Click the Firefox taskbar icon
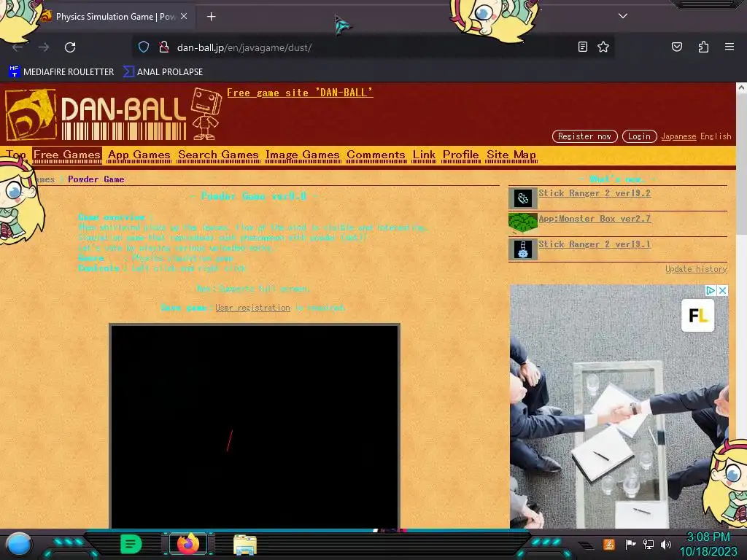Viewport: 747px width, 560px height. pyautogui.click(x=188, y=544)
